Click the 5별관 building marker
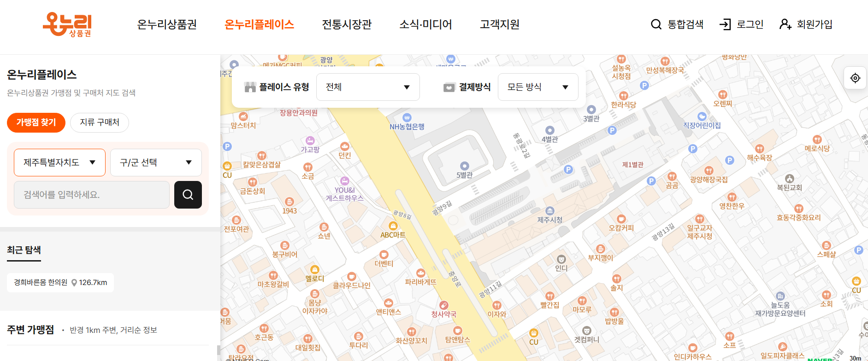This screenshot has width=868, height=361. pos(465,166)
